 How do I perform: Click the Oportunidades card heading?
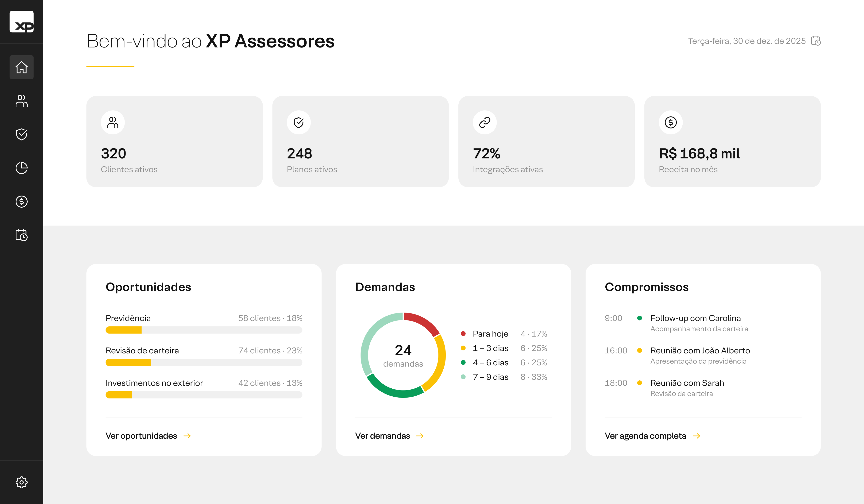point(148,287)
